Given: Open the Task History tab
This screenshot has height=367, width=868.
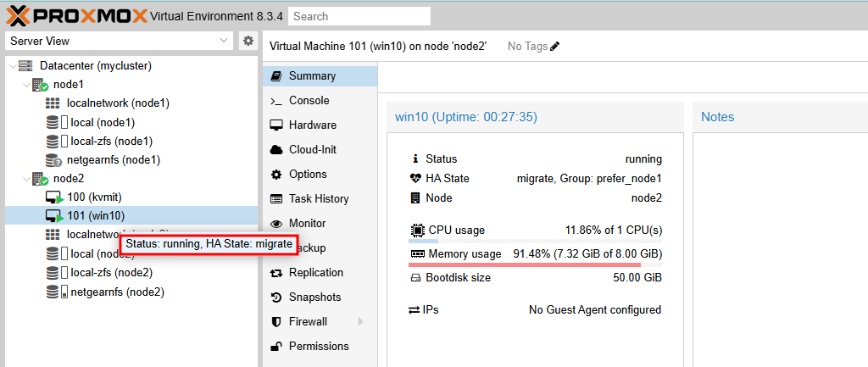Looking at the screenshot, I should 320,198.
